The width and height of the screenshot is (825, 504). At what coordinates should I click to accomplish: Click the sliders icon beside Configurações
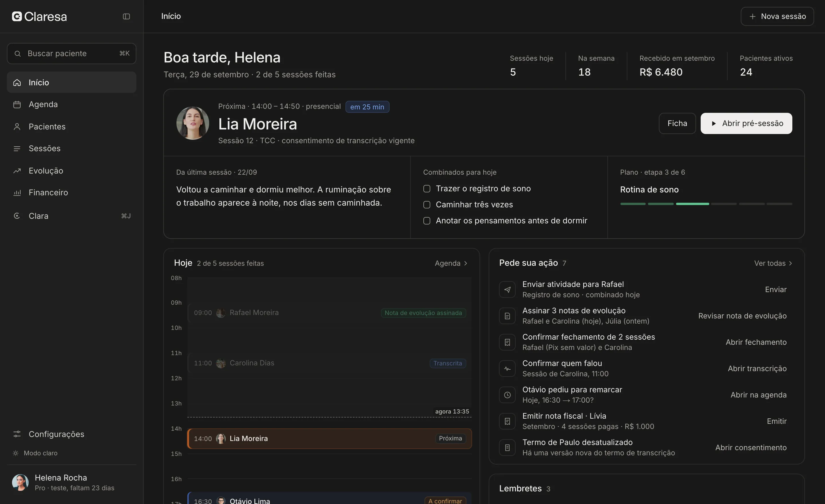(17, 434)
